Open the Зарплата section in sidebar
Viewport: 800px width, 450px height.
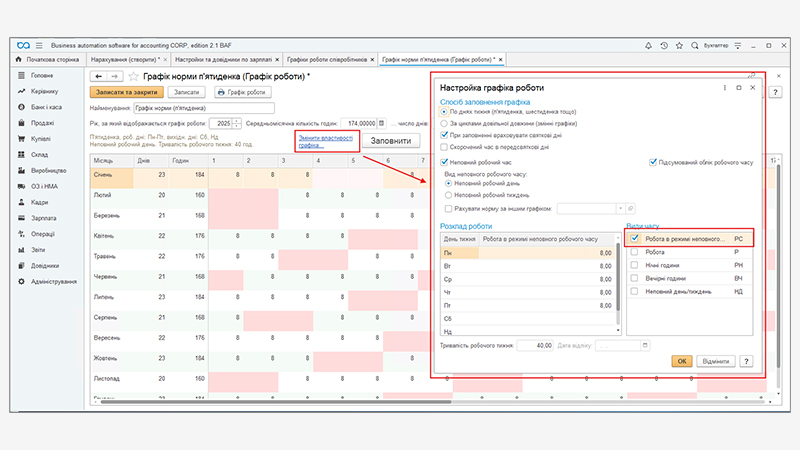coord(42,215)
